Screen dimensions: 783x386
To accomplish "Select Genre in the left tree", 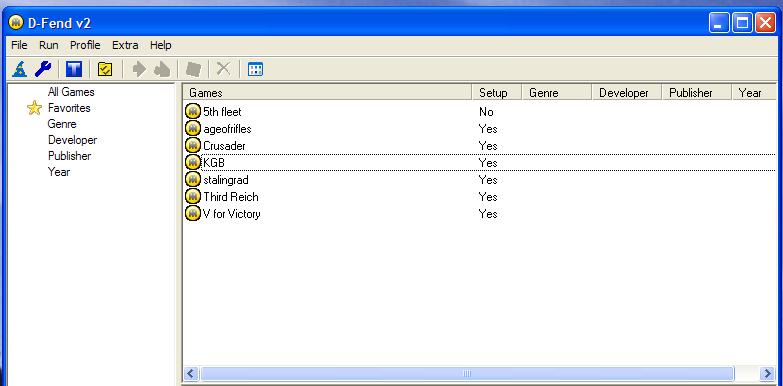I will click(x=62, y=124).
